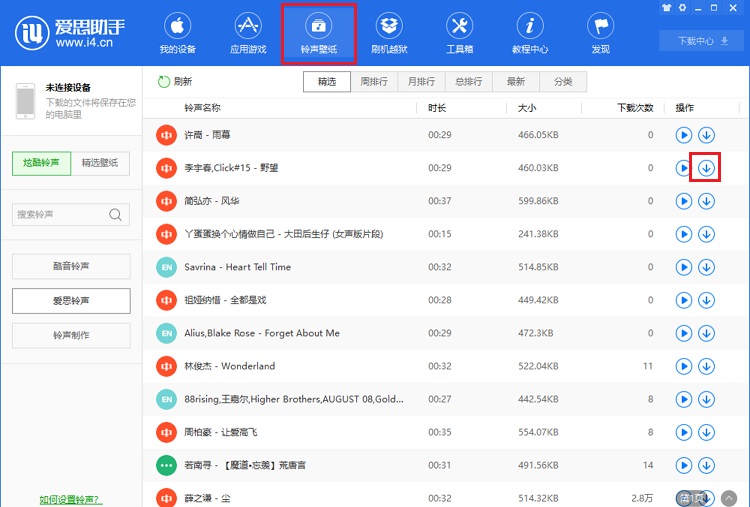
Task: Switch to the 分类 tab
Action: point(563,82)
